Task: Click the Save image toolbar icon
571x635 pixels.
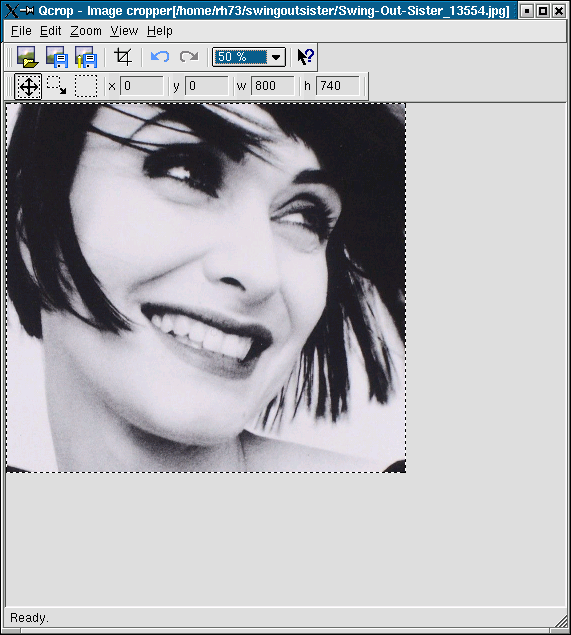Action: pos(57,57)
